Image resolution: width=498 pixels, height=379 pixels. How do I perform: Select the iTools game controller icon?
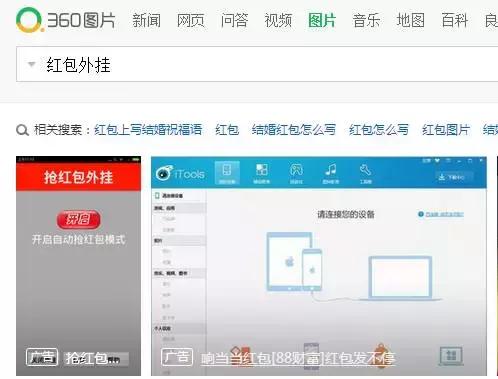point(296,173)
